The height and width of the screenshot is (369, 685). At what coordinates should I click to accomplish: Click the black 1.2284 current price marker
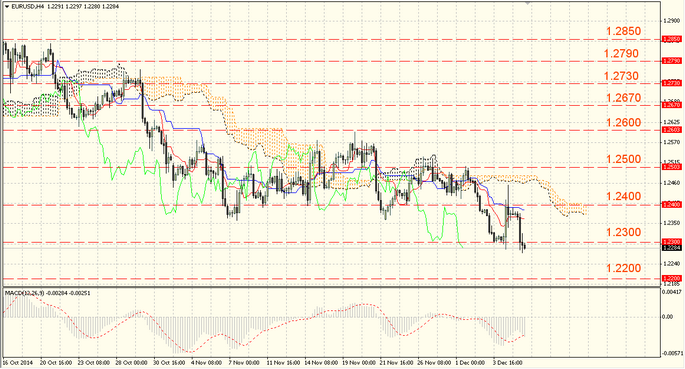tap(671, 248)
